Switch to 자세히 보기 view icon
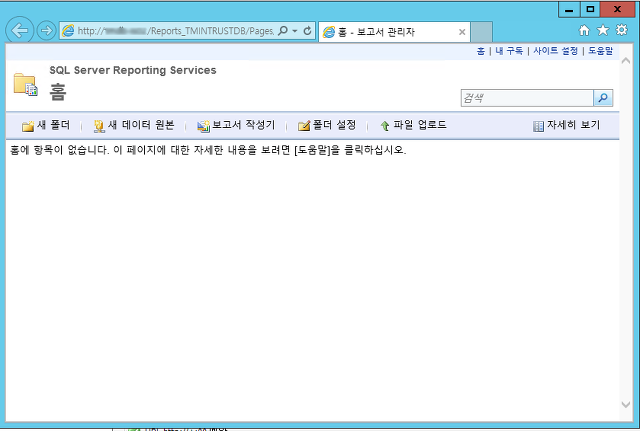This screenshot has width=640, height=431. click(x=538, y=126)
